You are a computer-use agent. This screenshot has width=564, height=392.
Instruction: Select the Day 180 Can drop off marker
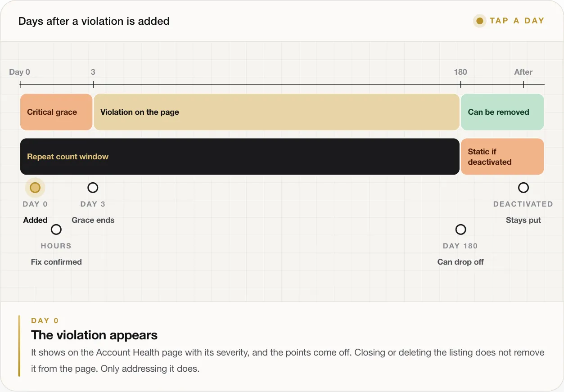(460, 230)
